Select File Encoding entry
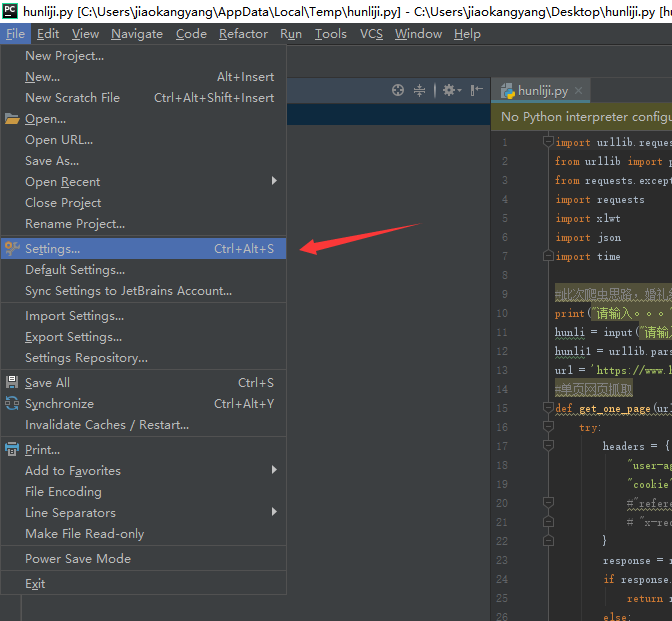The height and width of the screenshot is (621, 672). (144, 492)
